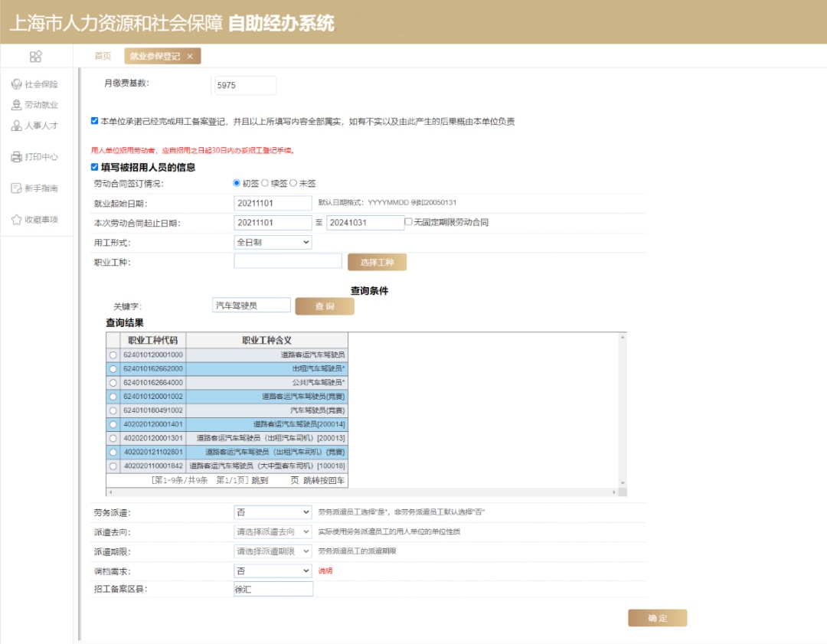Click the 社会保险 shield icon
827x644 pixels.
click(x=16, y=84)
